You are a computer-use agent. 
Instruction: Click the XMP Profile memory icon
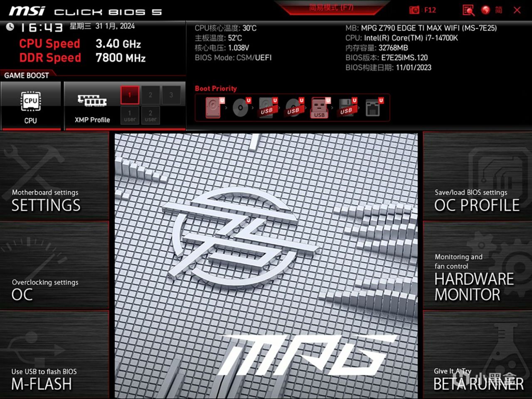tap(91, 101)
